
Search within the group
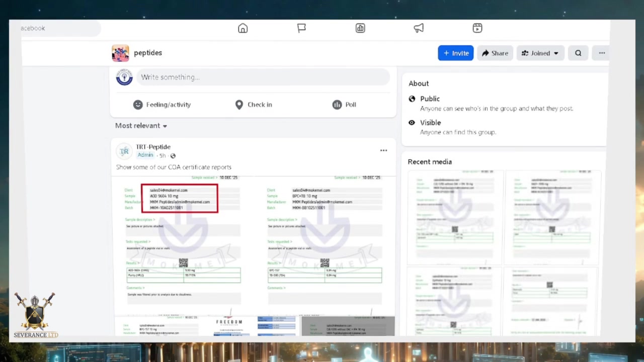[x=578, y=53]
